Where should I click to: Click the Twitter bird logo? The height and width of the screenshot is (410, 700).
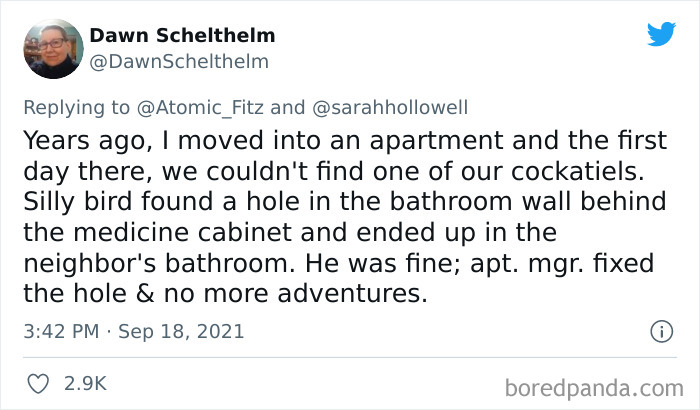661,34
